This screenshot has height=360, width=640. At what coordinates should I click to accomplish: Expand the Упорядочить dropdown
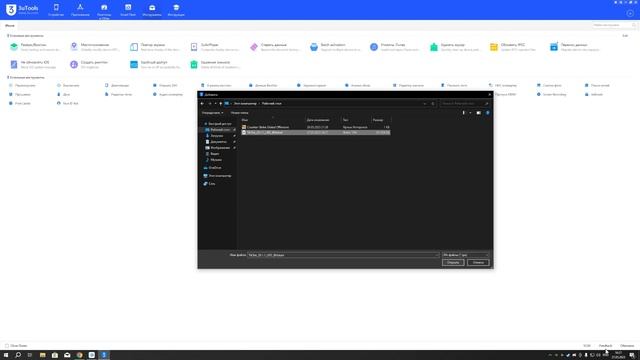pos(213,113)
